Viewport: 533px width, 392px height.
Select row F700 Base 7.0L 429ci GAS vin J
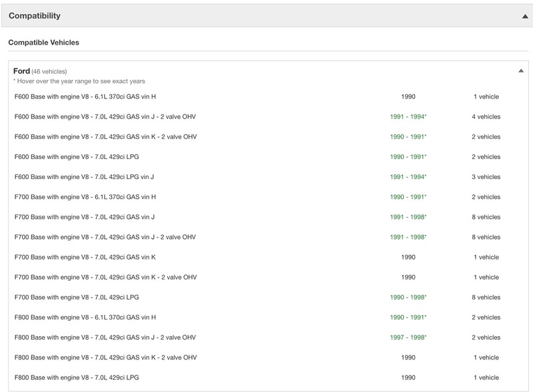point(268,217)
